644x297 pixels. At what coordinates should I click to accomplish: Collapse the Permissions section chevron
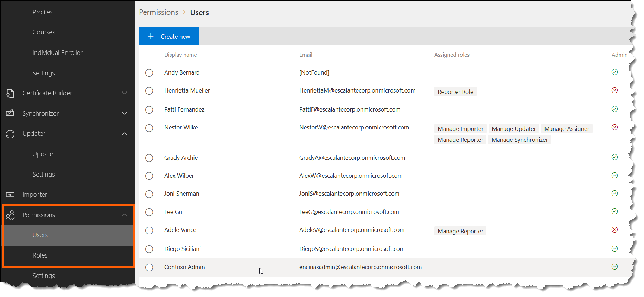coord(125,215)
